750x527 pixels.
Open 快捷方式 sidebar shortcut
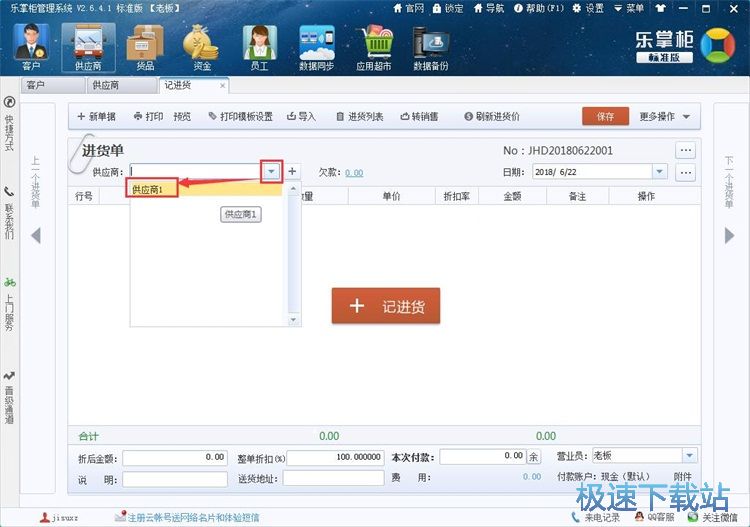point(9,124)
